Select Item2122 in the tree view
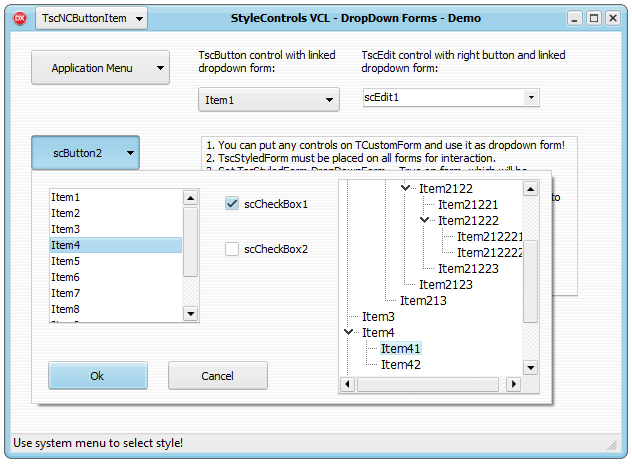The image size is (632, 464). tap(446, 188)
